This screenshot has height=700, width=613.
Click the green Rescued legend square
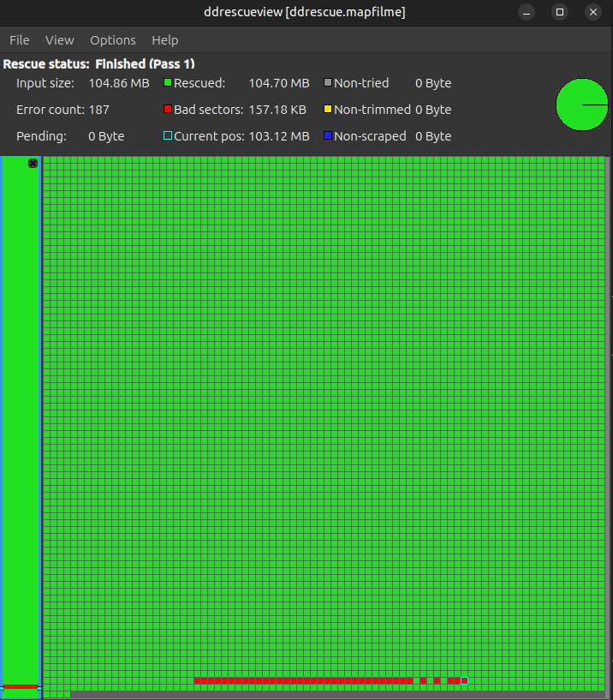coord(168,84)
